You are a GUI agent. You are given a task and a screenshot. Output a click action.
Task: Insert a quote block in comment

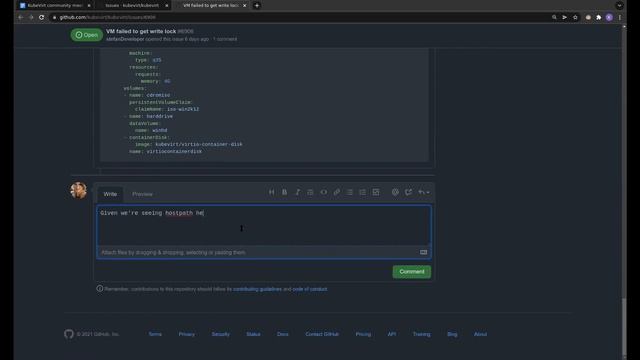click(x=310, y=192)
